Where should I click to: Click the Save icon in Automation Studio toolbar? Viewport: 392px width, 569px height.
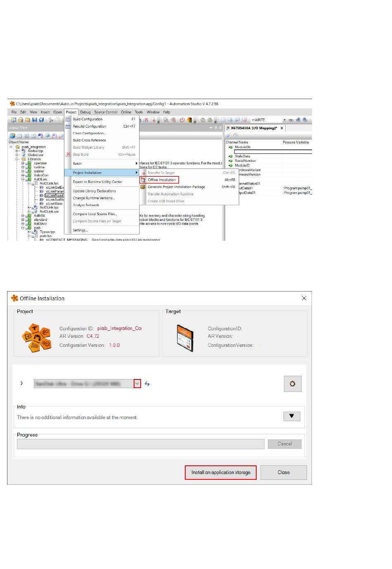[35, 120]
